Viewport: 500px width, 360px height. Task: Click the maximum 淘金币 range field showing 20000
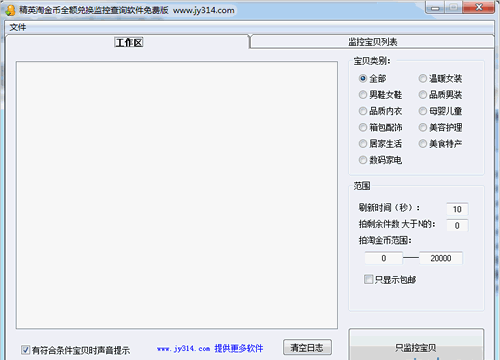(x=441, y=258)
